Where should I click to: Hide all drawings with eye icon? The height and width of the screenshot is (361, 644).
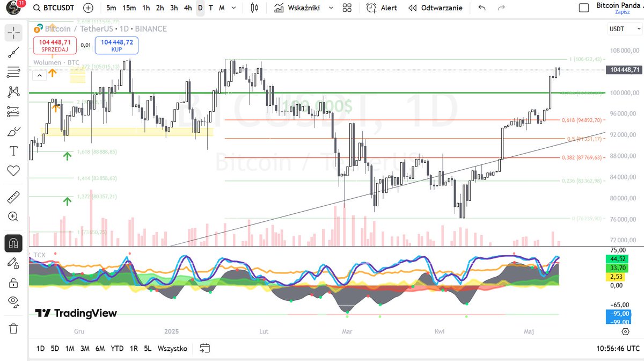pos(13,302)
